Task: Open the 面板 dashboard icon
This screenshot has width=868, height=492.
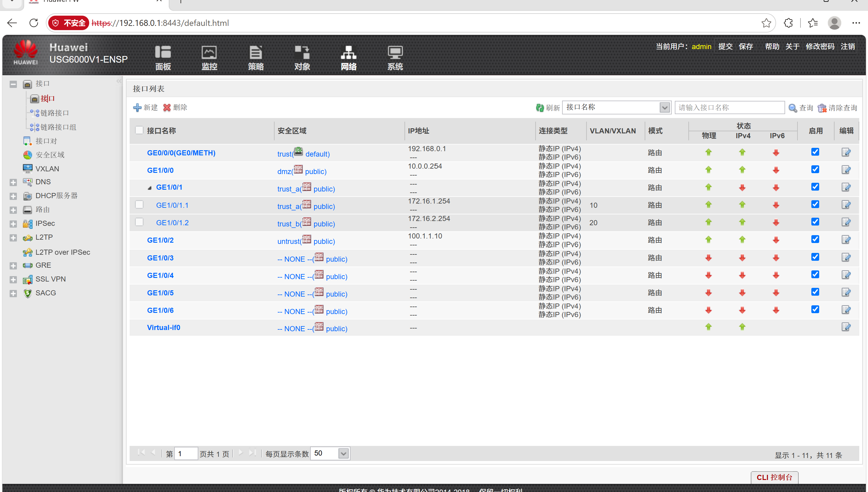Action: [163, 58]
